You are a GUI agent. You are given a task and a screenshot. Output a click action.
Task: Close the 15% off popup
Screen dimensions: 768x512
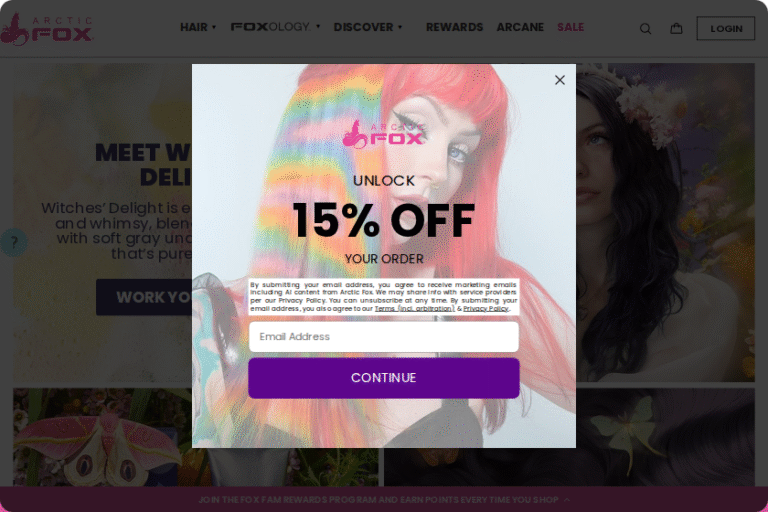[x=559, y=80]
